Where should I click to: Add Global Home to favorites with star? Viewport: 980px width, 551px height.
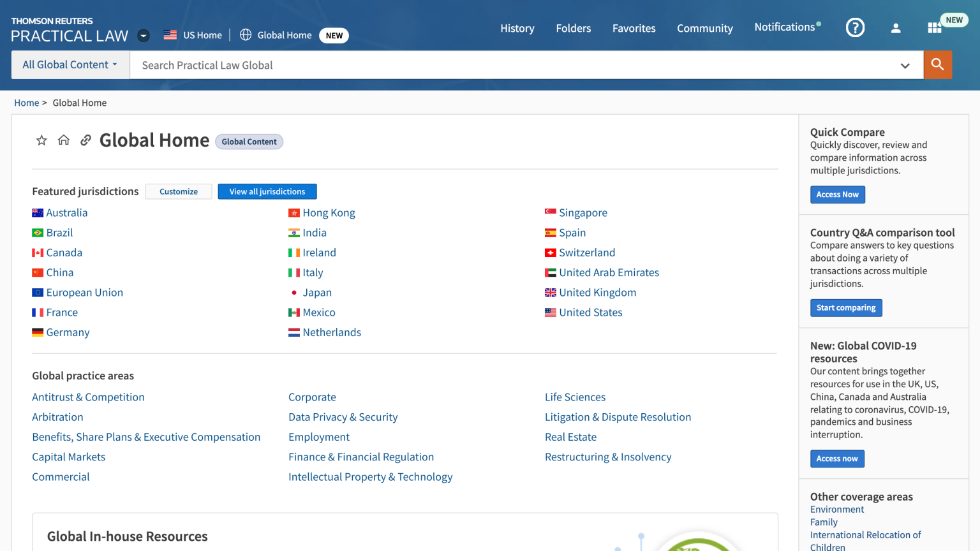pyautogui.click(x=41, y=140)
